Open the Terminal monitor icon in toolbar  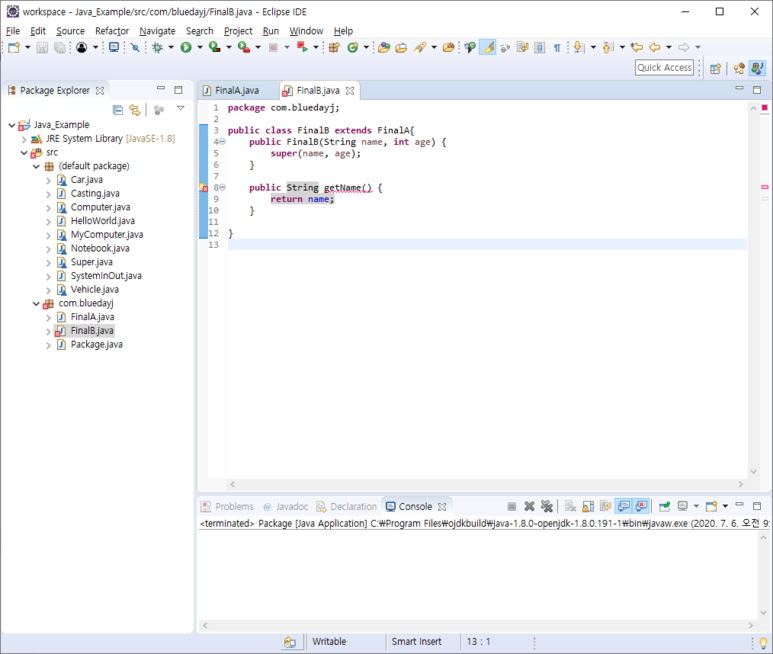coord(114,47)
